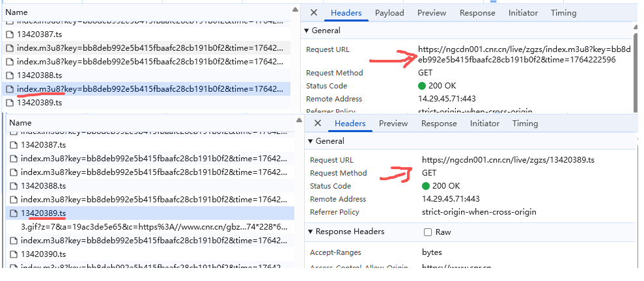Close the lower request details pane
Screen dimensions: 644x281
[x=317, y=124]
